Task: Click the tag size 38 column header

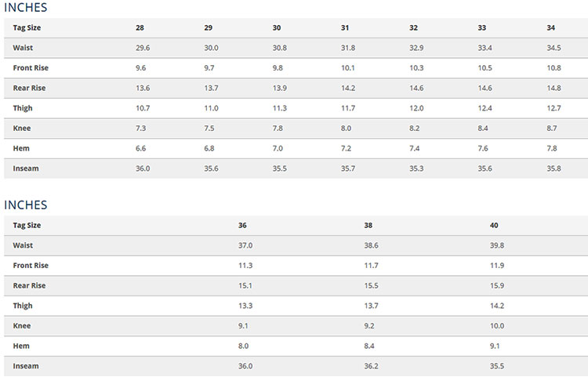Action: (x=368, y=225)
